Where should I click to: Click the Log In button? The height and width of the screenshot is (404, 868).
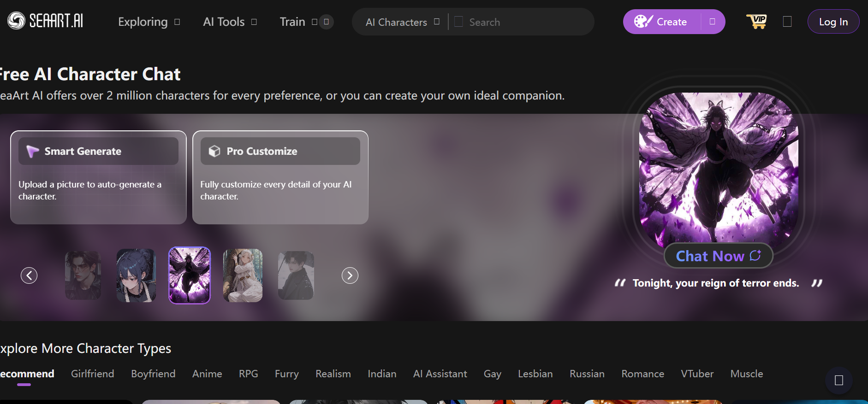[x=833, y=22]
